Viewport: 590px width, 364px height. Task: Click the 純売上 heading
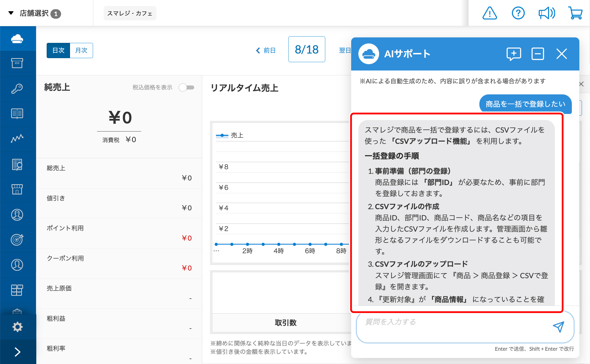pos(57,87)
